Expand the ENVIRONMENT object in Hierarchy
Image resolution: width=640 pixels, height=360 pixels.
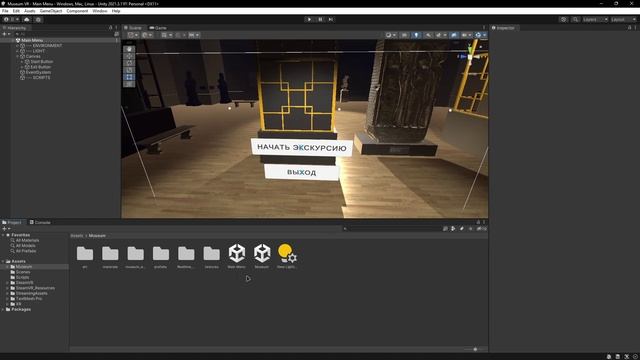pos(17,46)
